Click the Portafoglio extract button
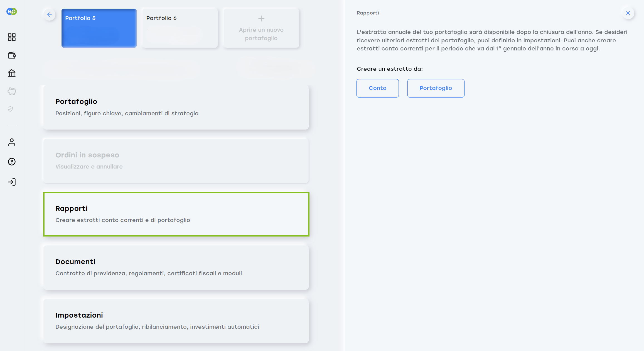 point(436,88)
